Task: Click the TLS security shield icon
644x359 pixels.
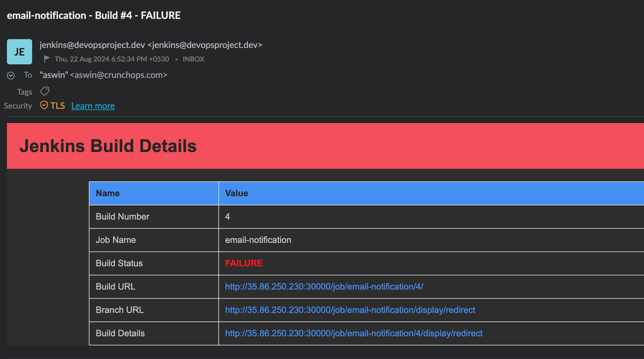Action: tap(44, 105)
